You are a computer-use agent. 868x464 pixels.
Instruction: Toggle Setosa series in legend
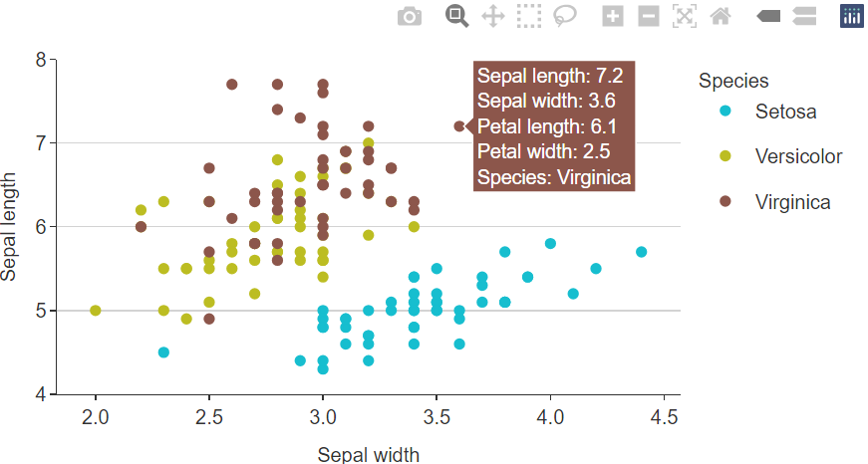point(769,112)
